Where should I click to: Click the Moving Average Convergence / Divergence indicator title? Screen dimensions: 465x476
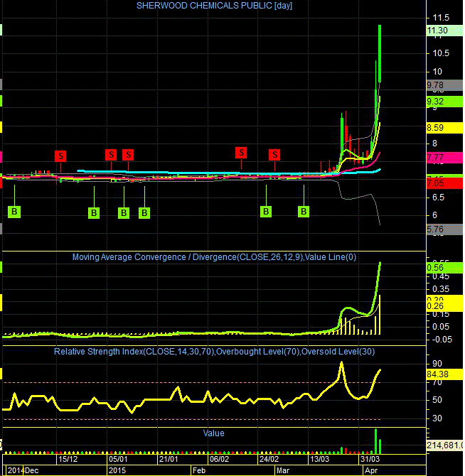click(x=214, y=257)
